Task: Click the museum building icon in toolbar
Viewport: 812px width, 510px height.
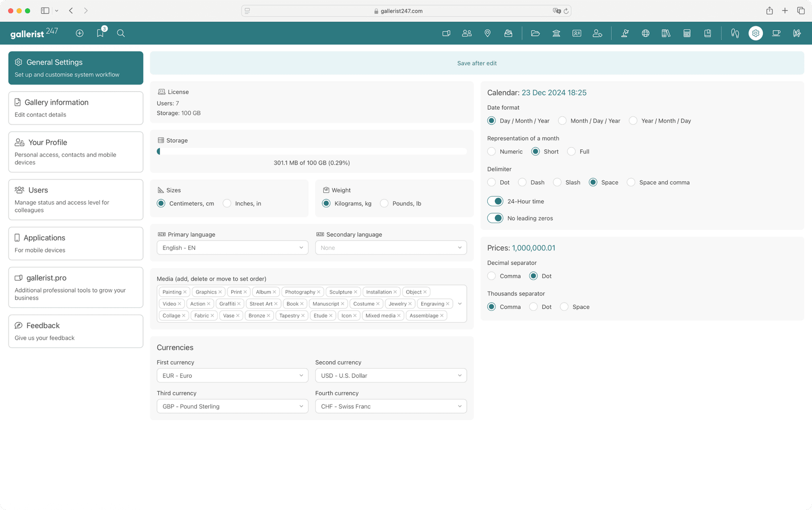Action: (x=556, y=33)
